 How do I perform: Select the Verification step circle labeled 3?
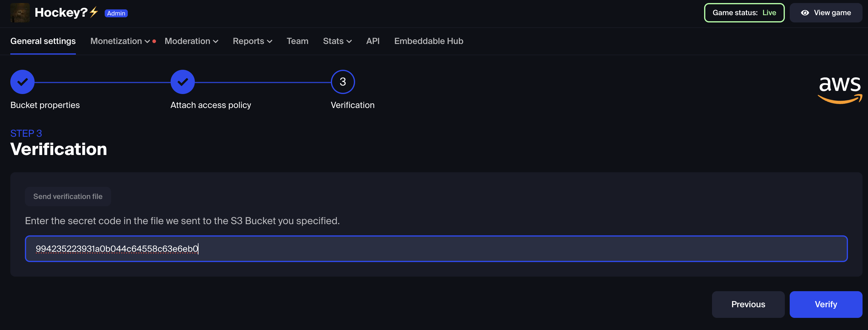[343, 82]
